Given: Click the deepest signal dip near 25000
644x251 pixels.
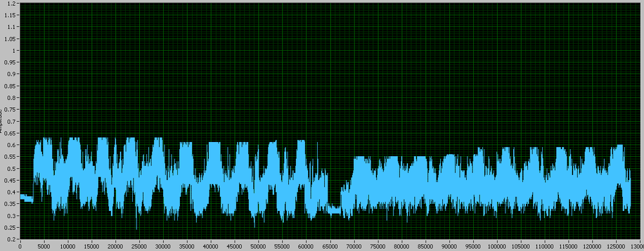Looking at the screenshot, I should pos(137,227).
